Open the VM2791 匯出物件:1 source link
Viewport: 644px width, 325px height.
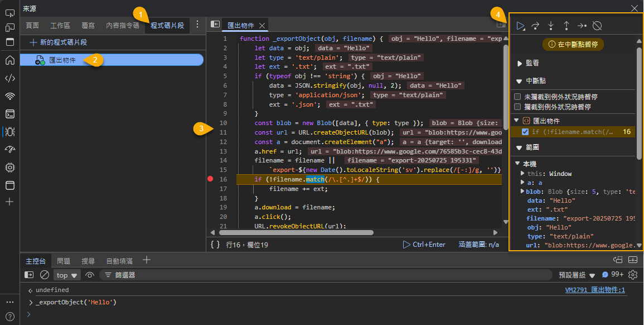595,290
